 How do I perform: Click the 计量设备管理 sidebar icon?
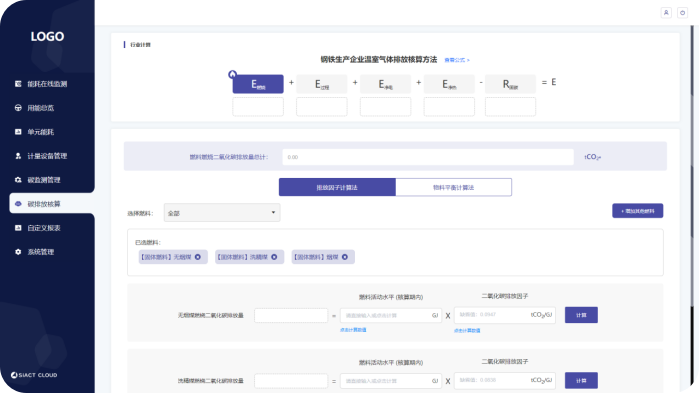18,156
